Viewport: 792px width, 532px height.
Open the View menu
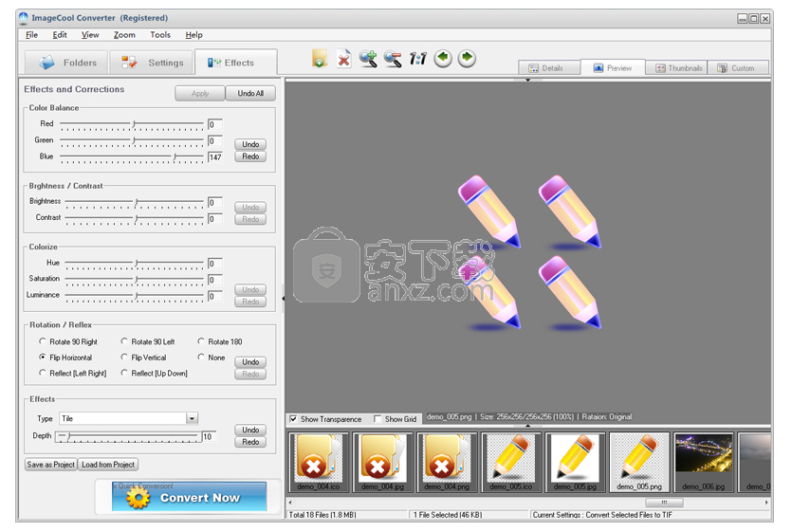(90, 35)
